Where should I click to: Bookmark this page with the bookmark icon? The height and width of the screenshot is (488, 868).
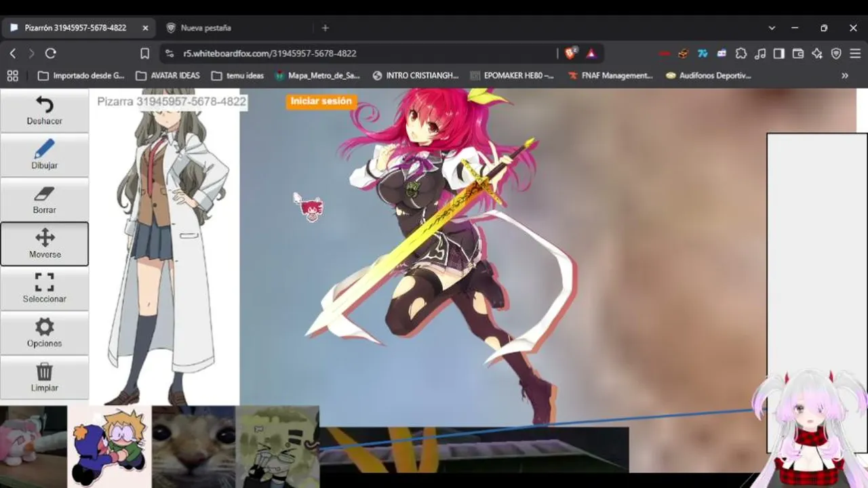tap(144, 54)
